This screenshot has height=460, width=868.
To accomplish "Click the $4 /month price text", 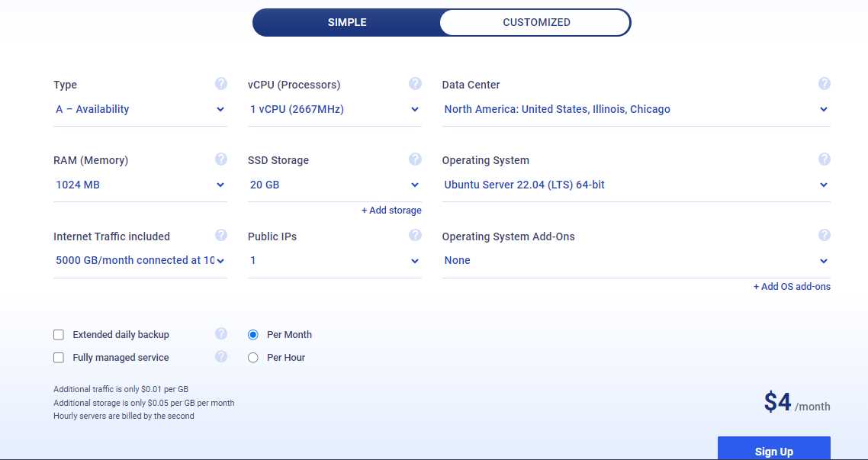I will [797, 403].
